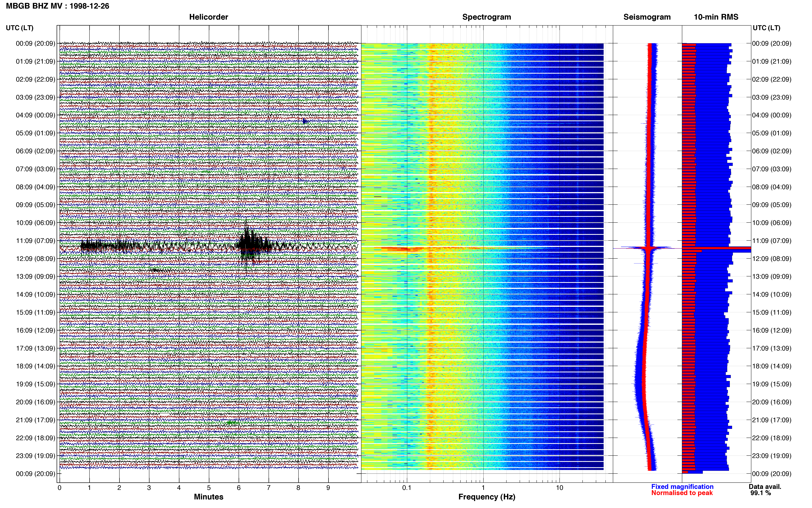Click the left time label '02:09 (22:09)'
Screen dimensions: 812x508
[36, 79]
